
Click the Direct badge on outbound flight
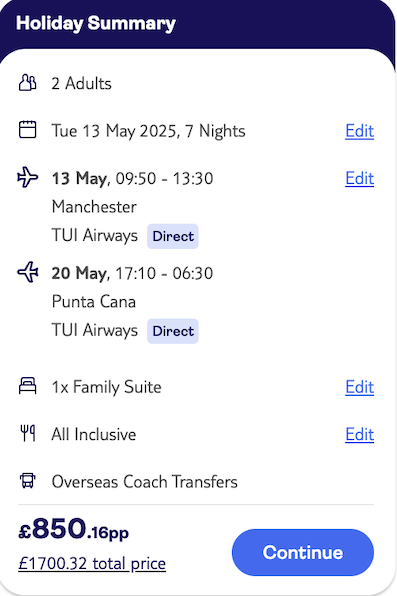[x=173, y=236]
